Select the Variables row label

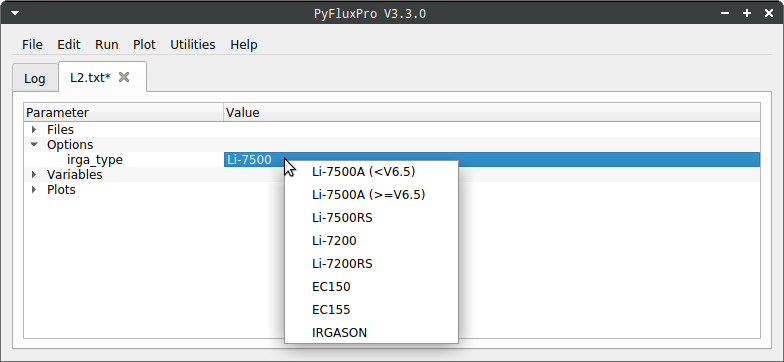(x=74, y=174)
